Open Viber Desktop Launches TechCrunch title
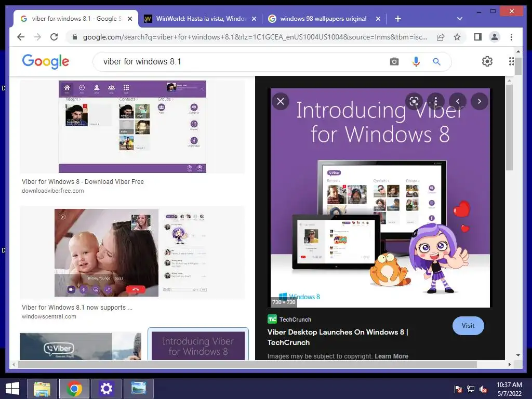This screenshot has height=399, width=532. pyautogui.click(x=338, y=337)
